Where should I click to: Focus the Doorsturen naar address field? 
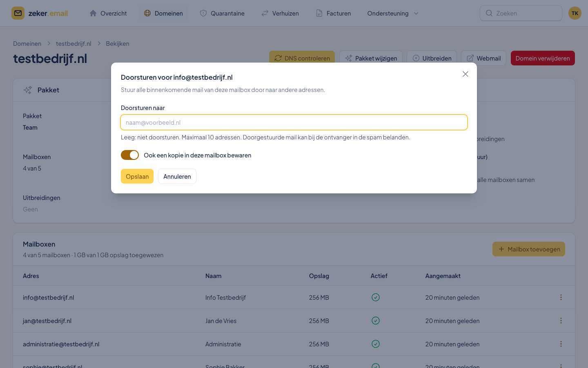(294, 122)
